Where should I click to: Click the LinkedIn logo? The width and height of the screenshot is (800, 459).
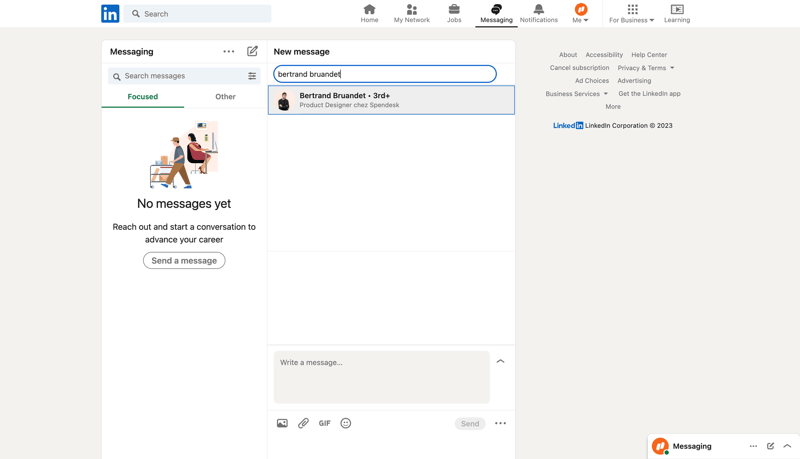[x=110, y=14]
